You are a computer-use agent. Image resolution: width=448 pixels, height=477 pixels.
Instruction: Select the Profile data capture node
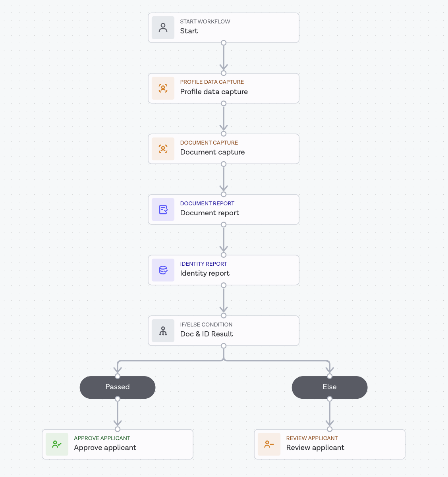click(224, 88)
